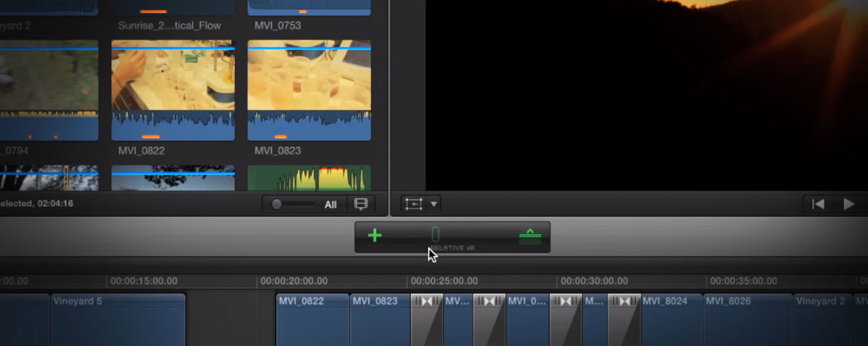Click the green volume marker in the dashboard
This screenshot has width=868, height=346.
coord(435,235)
